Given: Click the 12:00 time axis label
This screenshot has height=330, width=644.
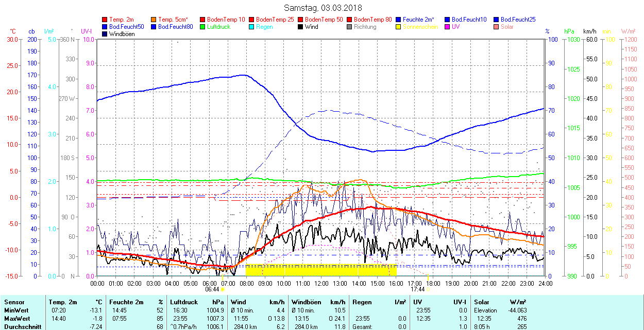Looking at the screenshot, I should click(321, 283).
